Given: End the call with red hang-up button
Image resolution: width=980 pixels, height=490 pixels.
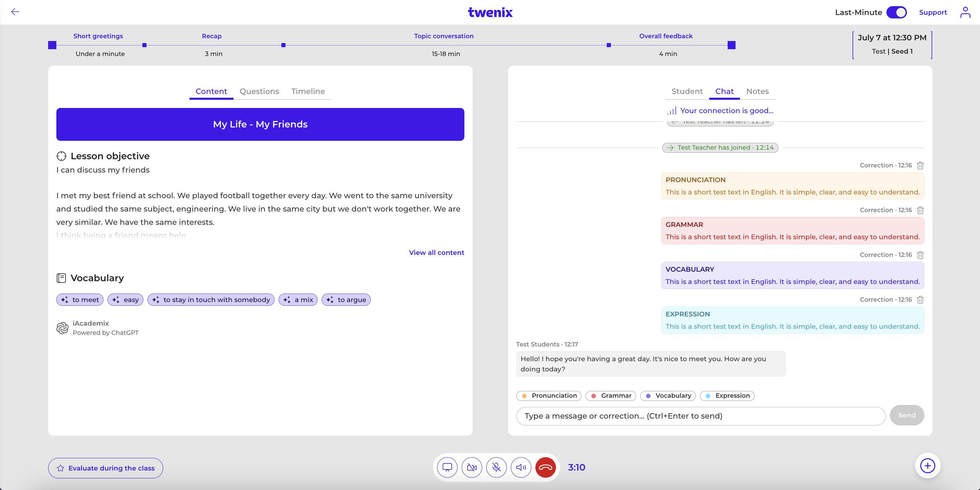Looking at the screenshot, I should (546, 467).
